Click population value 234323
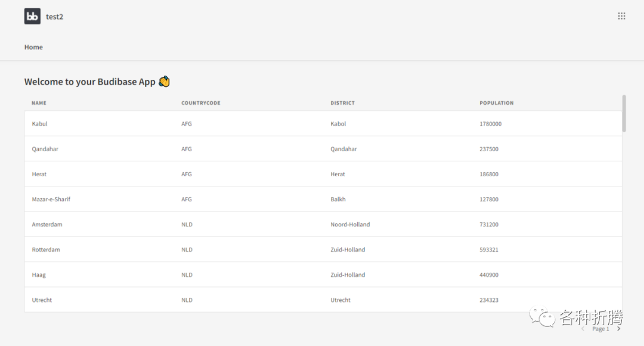This screenshot has height=346, width=644. tap(489, 300)
